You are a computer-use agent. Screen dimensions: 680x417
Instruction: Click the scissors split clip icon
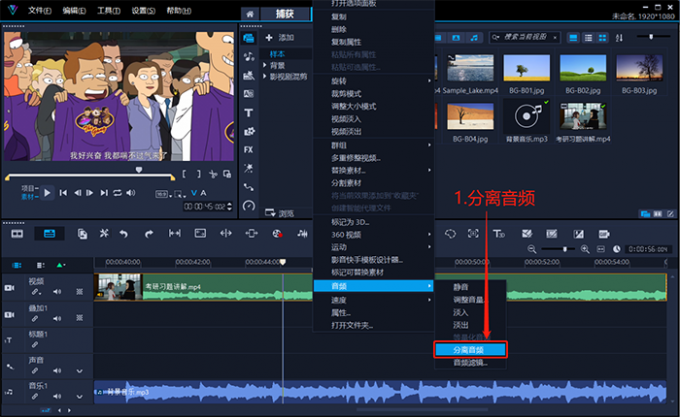coord(103,233)
